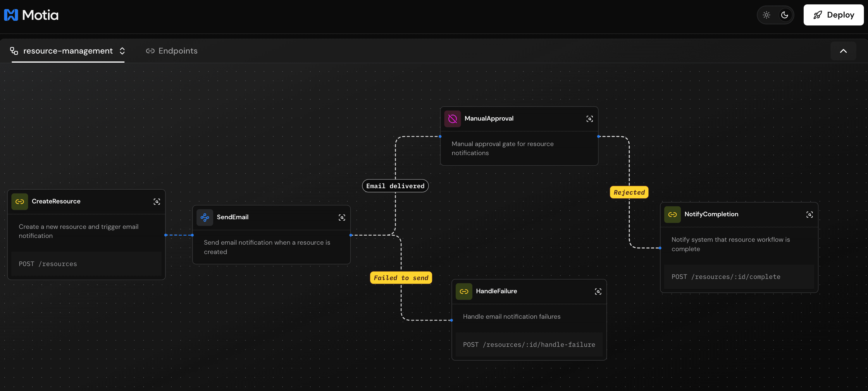Click the focus icon on the SendEmail node
Image resolution: width=868 pixels, height=391 pixels.
[x=342, y=217]
